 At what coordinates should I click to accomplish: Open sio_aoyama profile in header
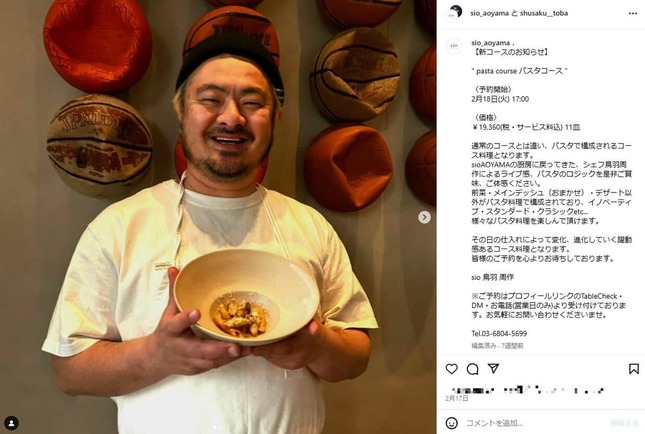tap(490, 14)
